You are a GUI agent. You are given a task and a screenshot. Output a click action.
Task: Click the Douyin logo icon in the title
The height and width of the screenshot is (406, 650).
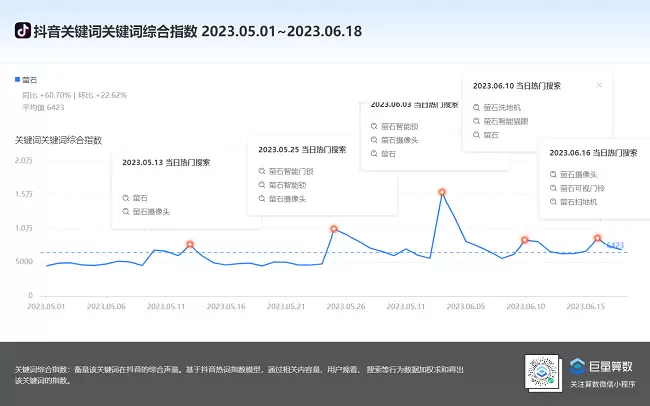(x=22, y=31)
